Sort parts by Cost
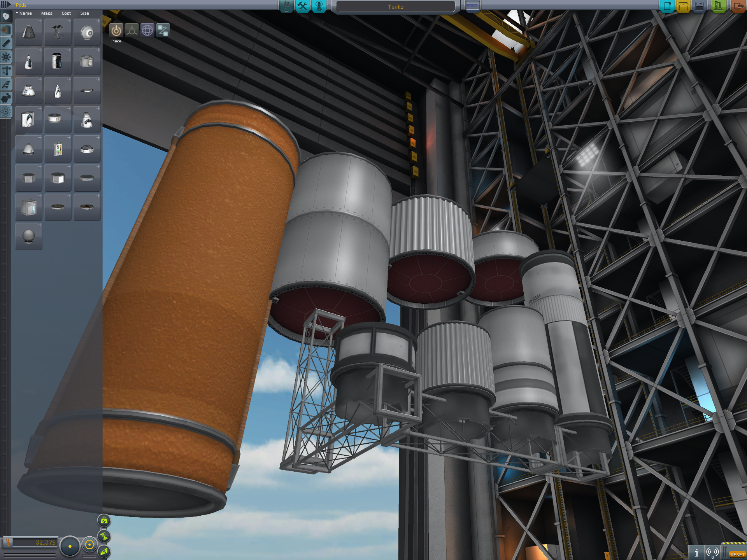Image resolution: width=747 pixels, height=560 pixels. point(66,13)
